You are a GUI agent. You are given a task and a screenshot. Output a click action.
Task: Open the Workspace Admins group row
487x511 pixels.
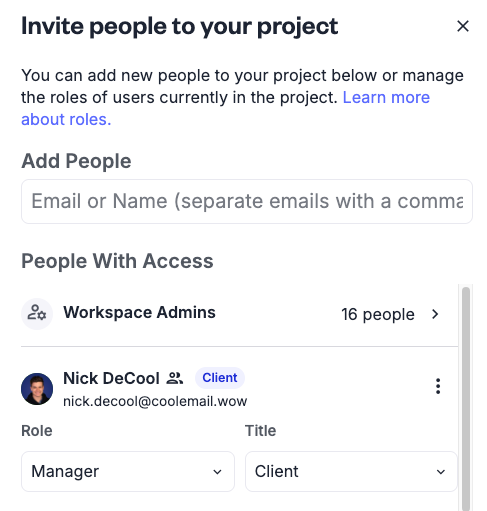pyautogui.click(x=239, y=314)
